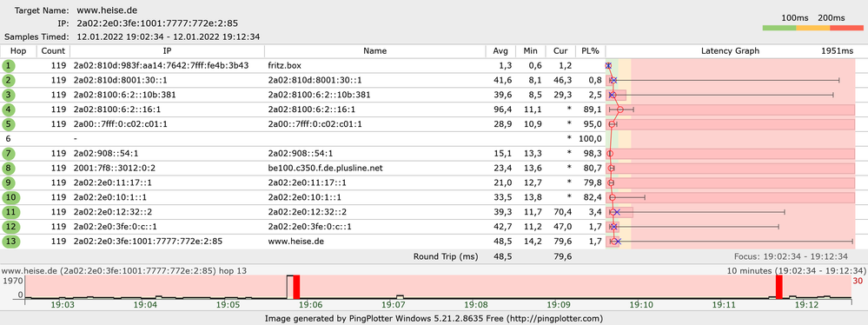Click the Latency Graph column header
868x325 pixels.
(x=730, y=51)
